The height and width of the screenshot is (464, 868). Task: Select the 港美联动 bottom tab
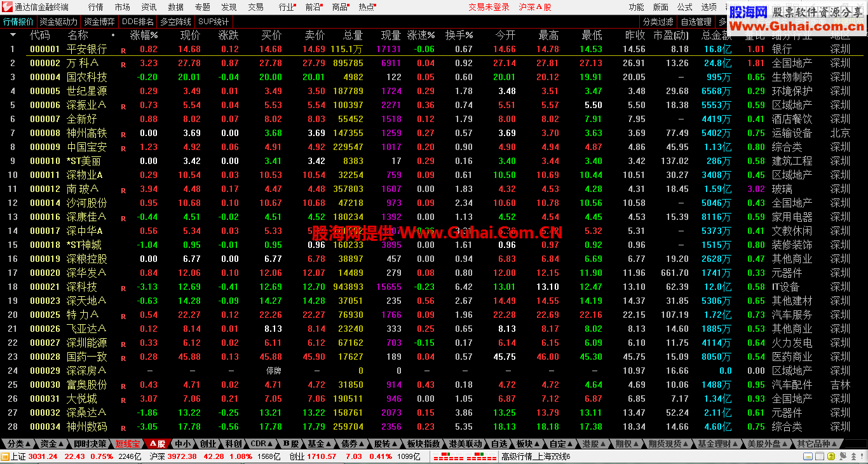coord(466,444)
